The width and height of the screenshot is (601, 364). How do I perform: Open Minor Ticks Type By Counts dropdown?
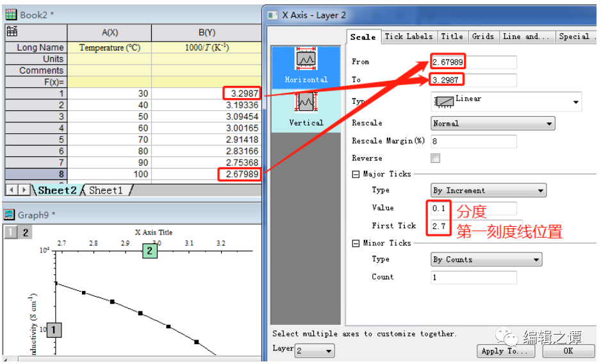[x=486, y=260]
